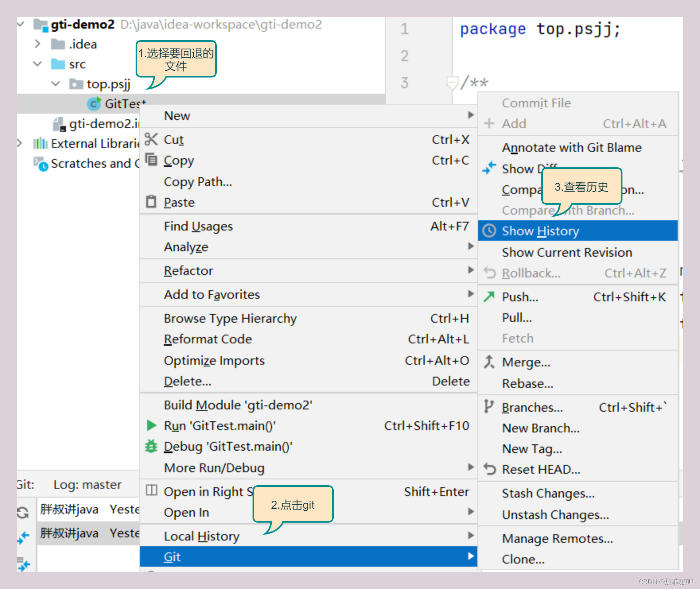Choose Fetch in Git submenu
700x589 pixels.
[578, 338]
